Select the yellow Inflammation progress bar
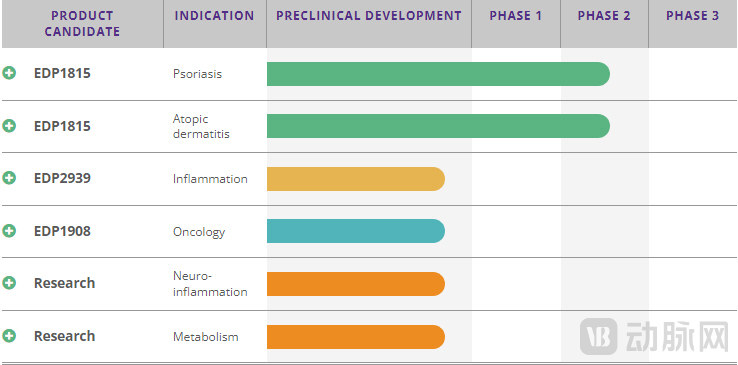738x365 pixels. point(356,179)
